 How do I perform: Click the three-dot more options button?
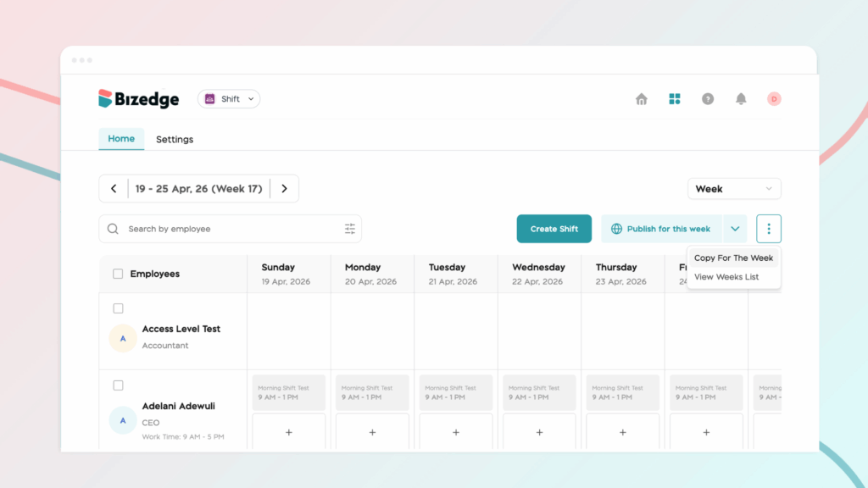769,229
